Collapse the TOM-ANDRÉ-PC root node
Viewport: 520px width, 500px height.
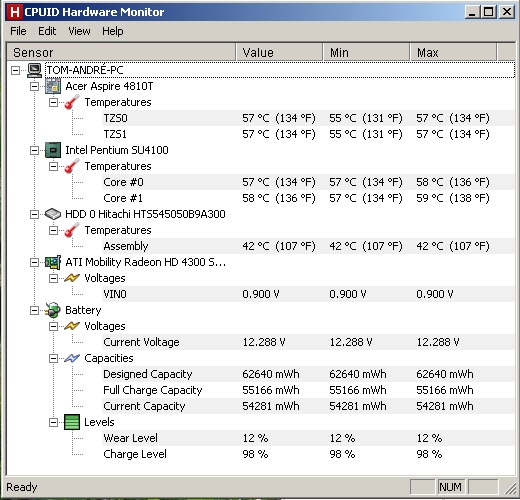(x=15, y=70)
